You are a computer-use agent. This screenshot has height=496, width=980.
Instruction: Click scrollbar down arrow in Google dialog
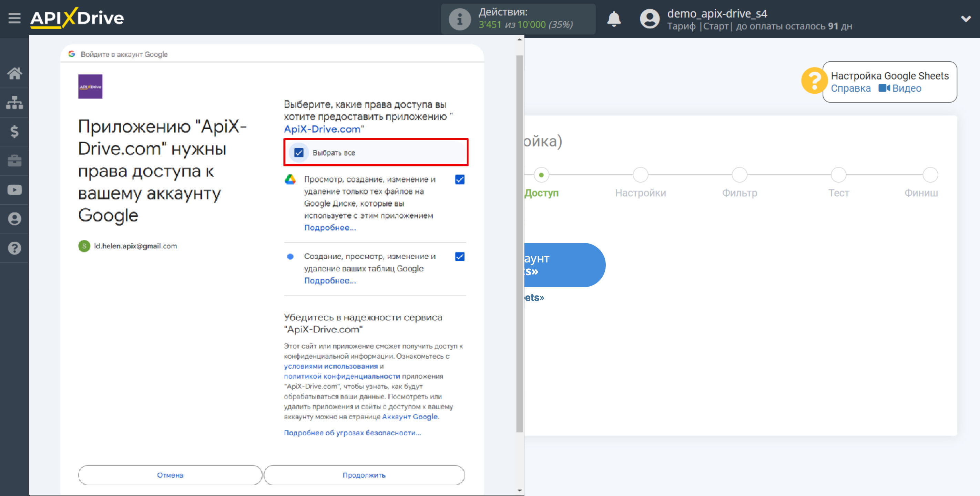[519, 491]
